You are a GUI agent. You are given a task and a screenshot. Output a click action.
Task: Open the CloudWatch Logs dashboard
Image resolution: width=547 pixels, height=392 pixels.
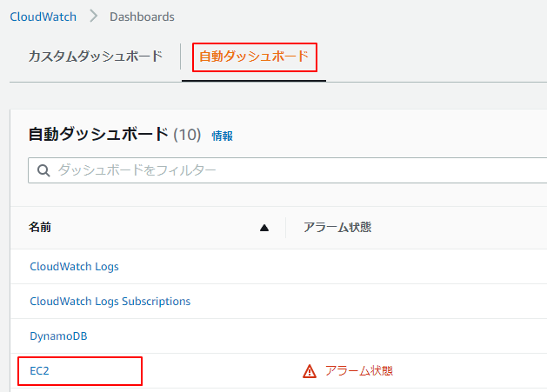coord(74,267)
